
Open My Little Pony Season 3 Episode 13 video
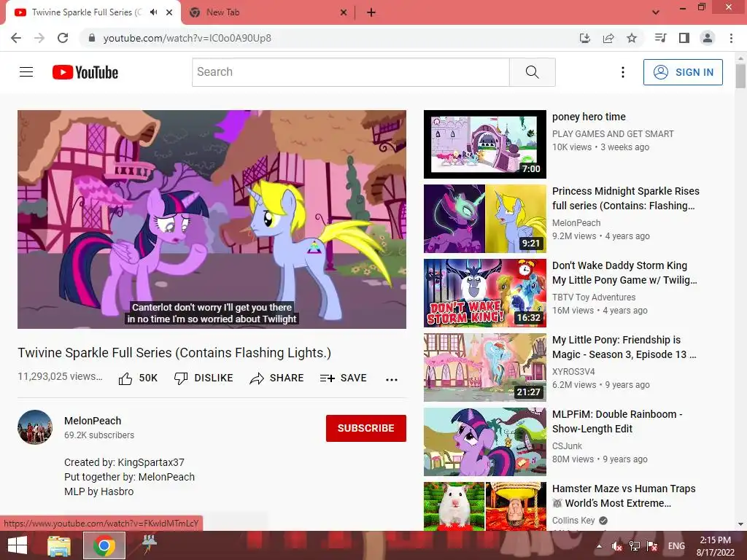click(x=624, y=347)
